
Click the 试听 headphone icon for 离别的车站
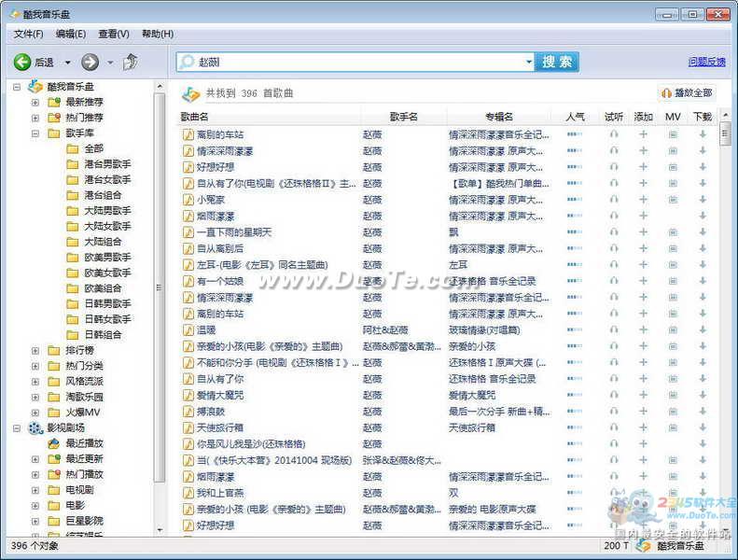tap(613, 134)
